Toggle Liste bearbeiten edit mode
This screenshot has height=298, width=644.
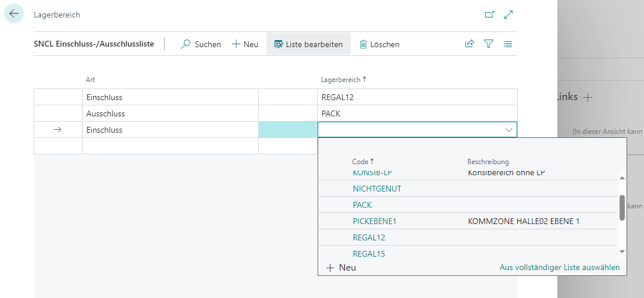coord(308,44)
